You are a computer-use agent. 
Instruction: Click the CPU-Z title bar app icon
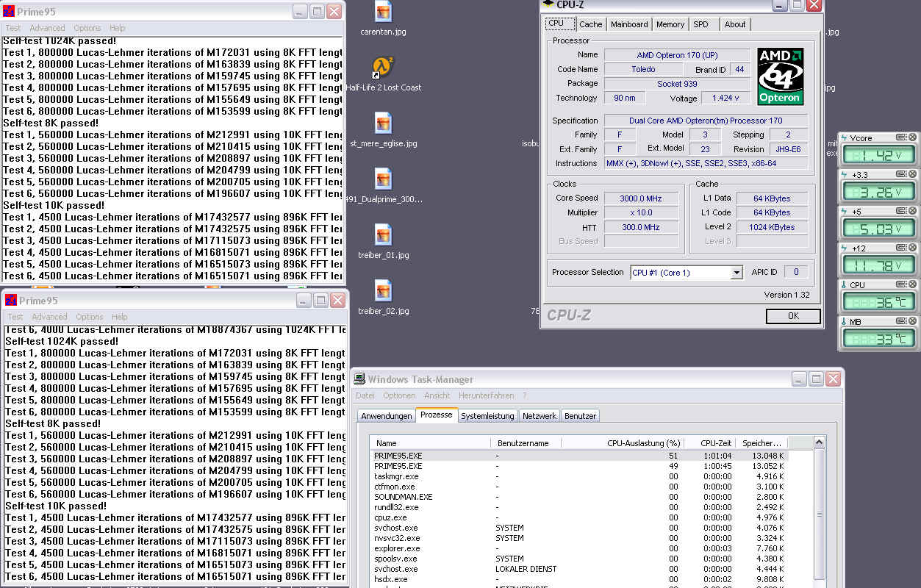548,4
